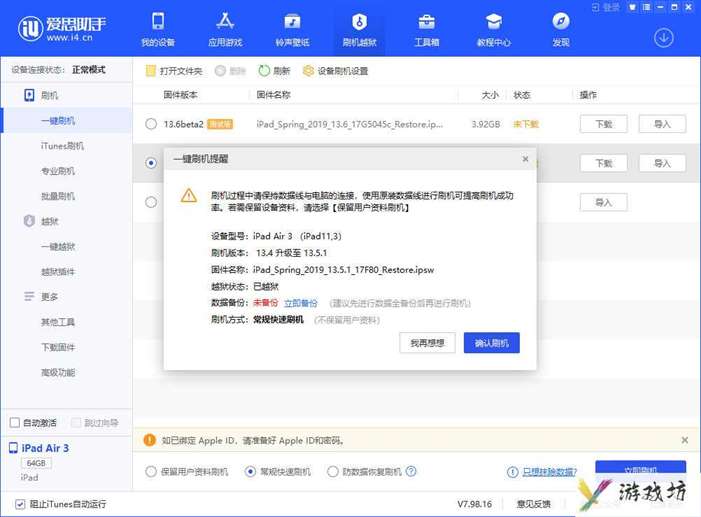Viewport: 701px width, 517px height.
Task: Click 导入 in the second firmware row
Action: [x=662, y=163]
